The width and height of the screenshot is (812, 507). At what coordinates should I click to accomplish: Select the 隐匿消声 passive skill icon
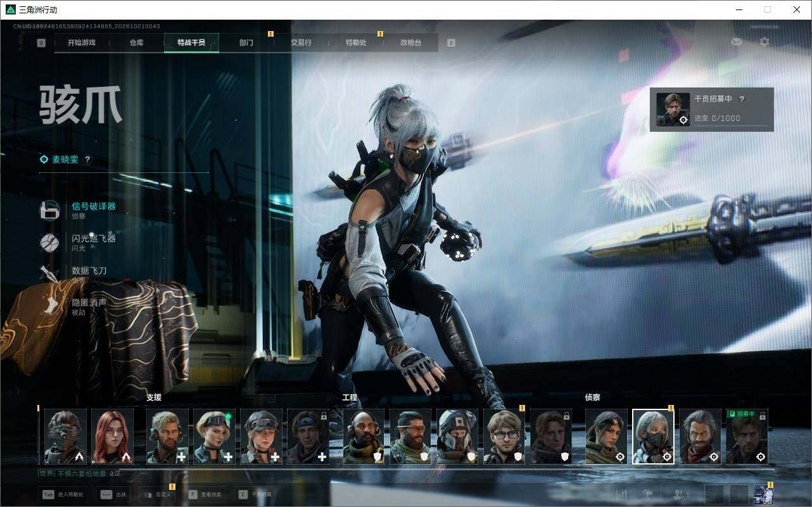pos(50,306)
